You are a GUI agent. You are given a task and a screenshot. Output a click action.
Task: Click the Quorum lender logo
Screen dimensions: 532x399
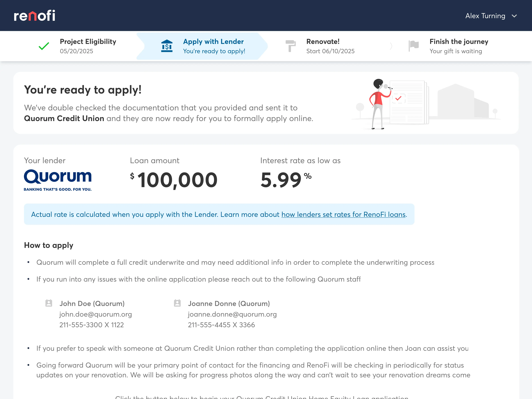(58, 180)
